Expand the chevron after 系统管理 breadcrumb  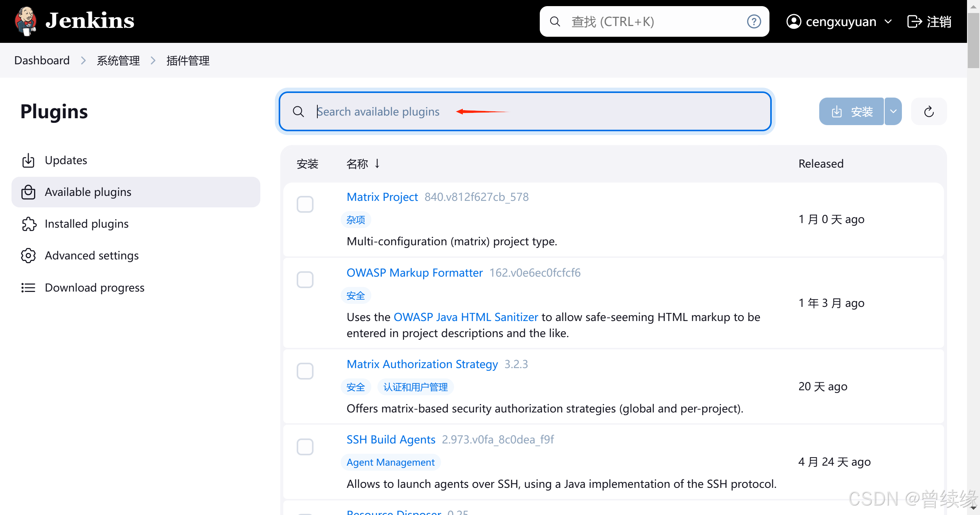pyautogui.click(x=153, y=60)
